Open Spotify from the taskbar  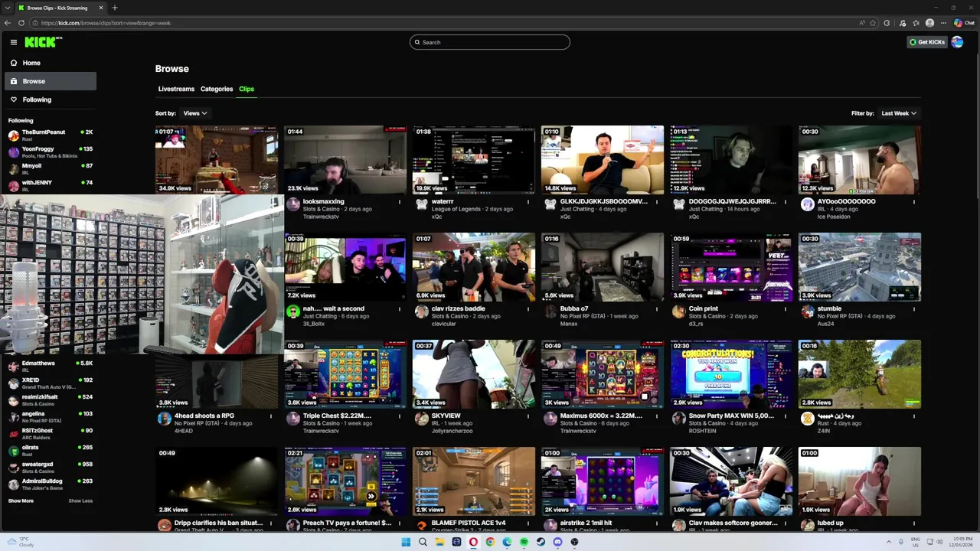pyautogui.click(x=524, y=542)
